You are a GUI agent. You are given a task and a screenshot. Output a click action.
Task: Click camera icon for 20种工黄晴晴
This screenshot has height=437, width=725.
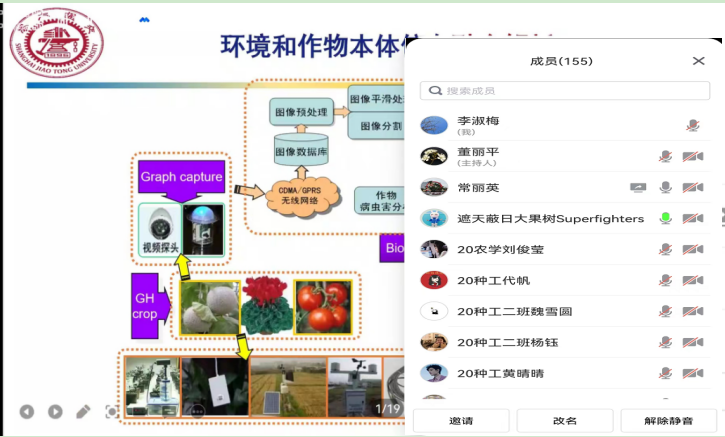(693, 373)
